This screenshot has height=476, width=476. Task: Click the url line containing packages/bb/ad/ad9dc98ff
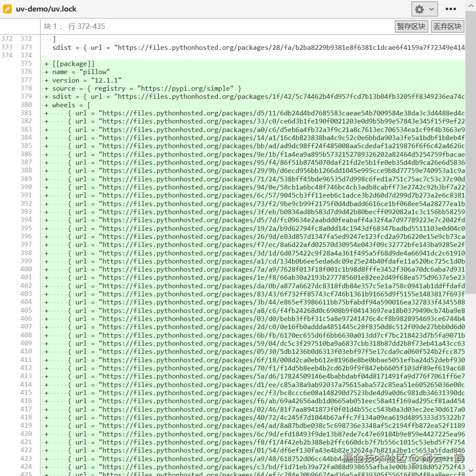253,146
